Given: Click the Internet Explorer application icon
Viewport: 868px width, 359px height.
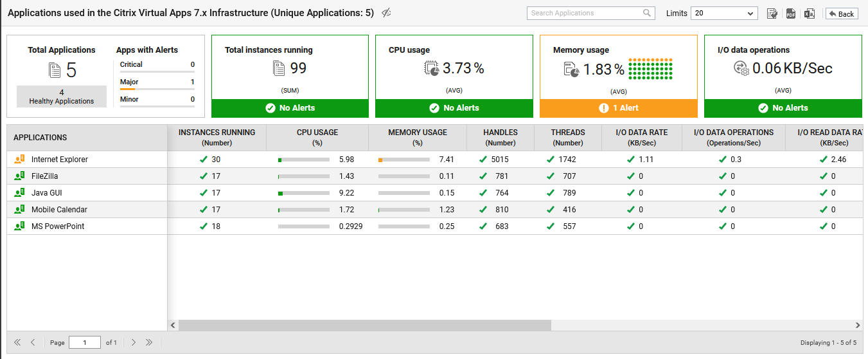Looking at the screenshot, I should [19, 159].
